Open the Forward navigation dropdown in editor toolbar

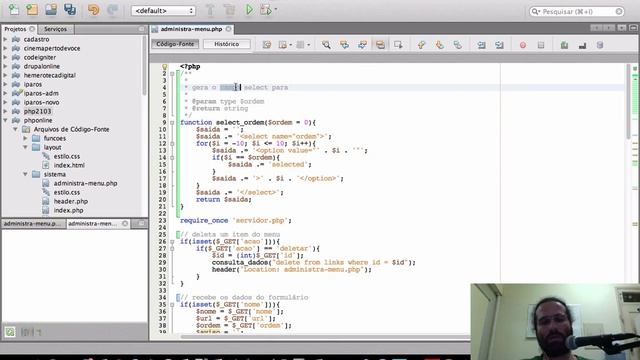tap(308, 45)
